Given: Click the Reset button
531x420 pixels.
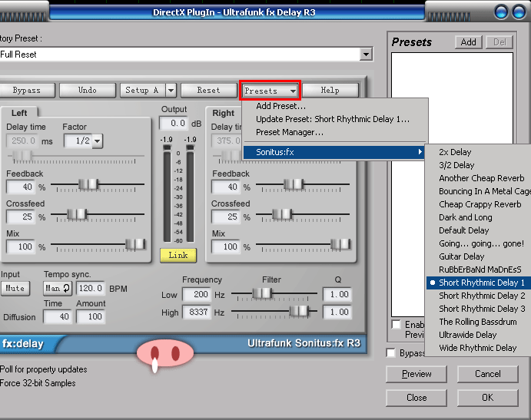Looking at the screenshot, I should tap(208, 91).
